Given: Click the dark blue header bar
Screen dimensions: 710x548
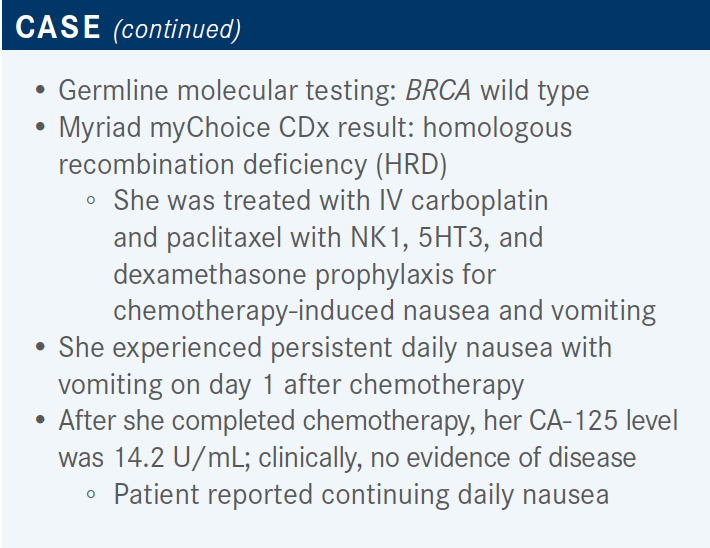Looking at the screenshot, I should 450,27.
